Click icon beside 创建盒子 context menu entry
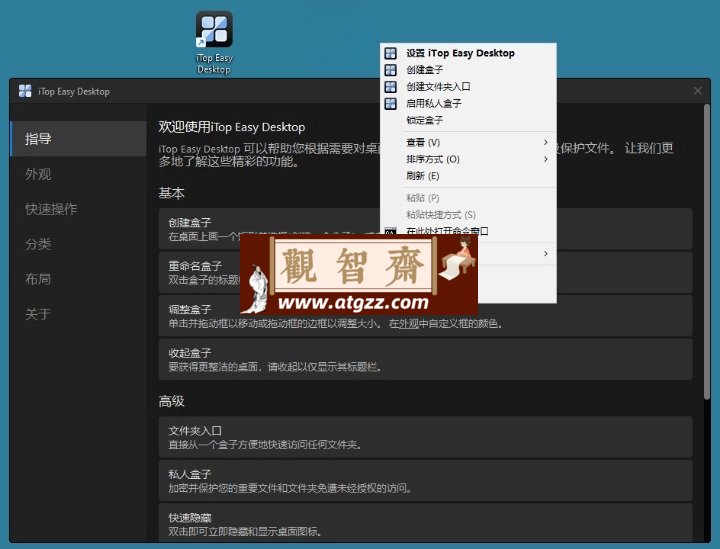This screenshot has height=549, width=720. click(x=390, y=70)
